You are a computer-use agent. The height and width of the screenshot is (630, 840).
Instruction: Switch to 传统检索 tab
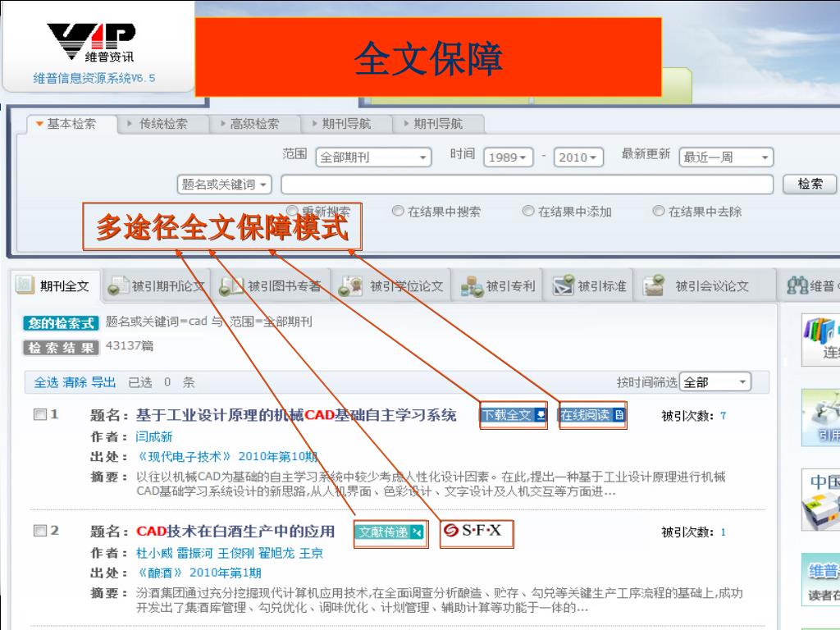[x=163, y=124]
